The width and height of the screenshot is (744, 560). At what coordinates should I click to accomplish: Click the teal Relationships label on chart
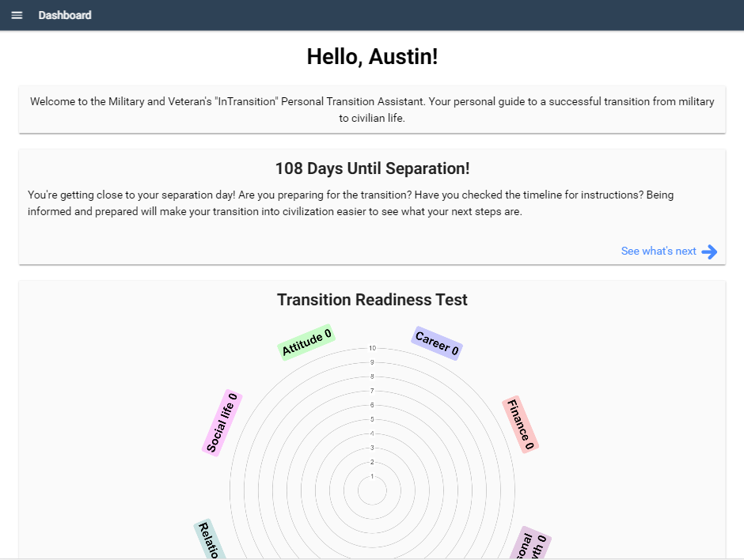(x=209, y=540)
